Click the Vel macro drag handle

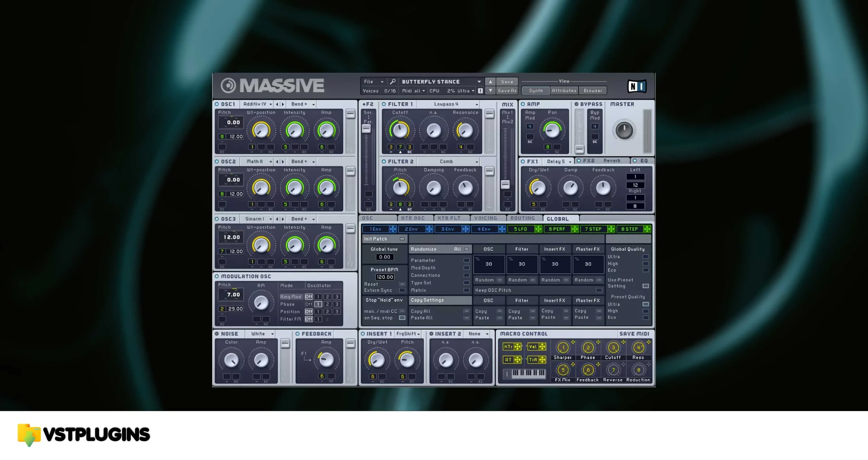[x=542, y=346]
